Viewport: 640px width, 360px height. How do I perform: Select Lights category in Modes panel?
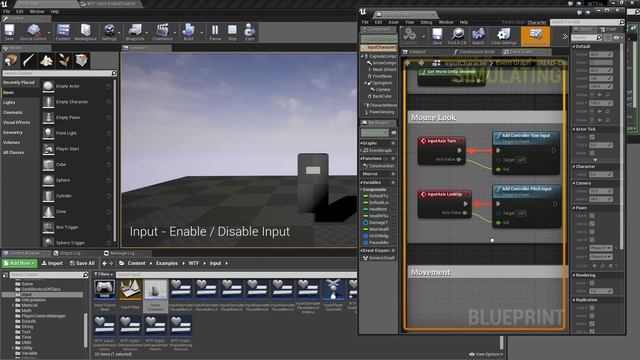coord(9,102)
